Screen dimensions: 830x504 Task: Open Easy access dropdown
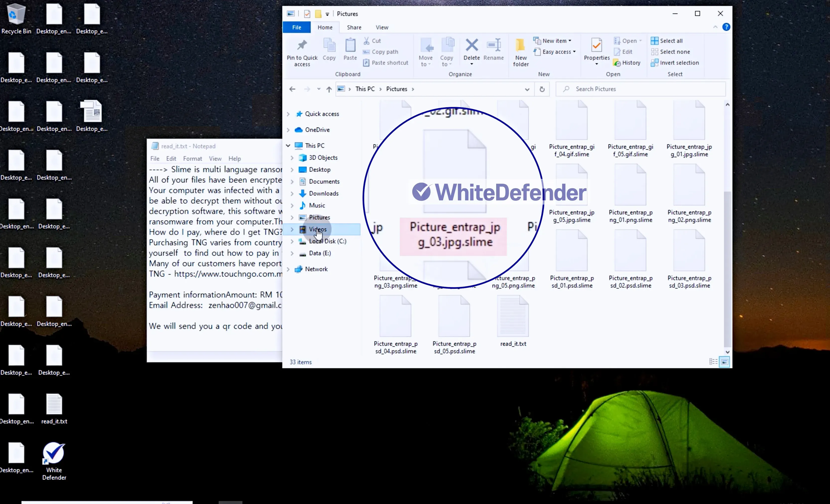pos(554,52)
